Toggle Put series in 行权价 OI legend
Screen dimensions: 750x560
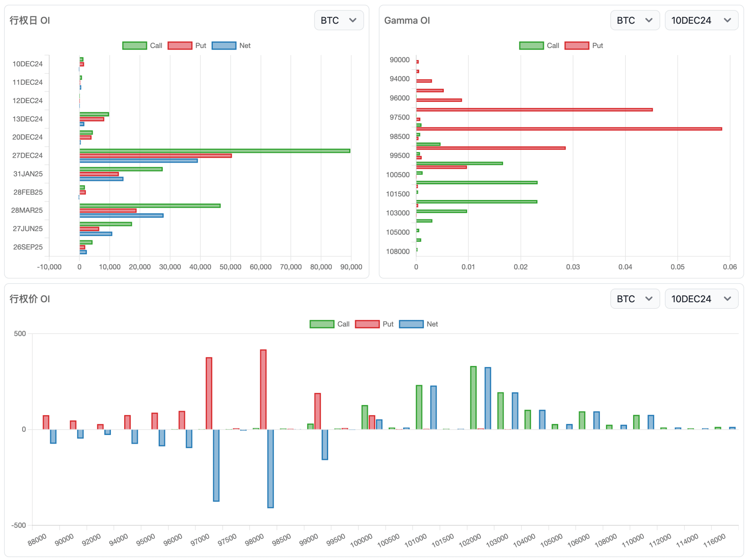375,324
